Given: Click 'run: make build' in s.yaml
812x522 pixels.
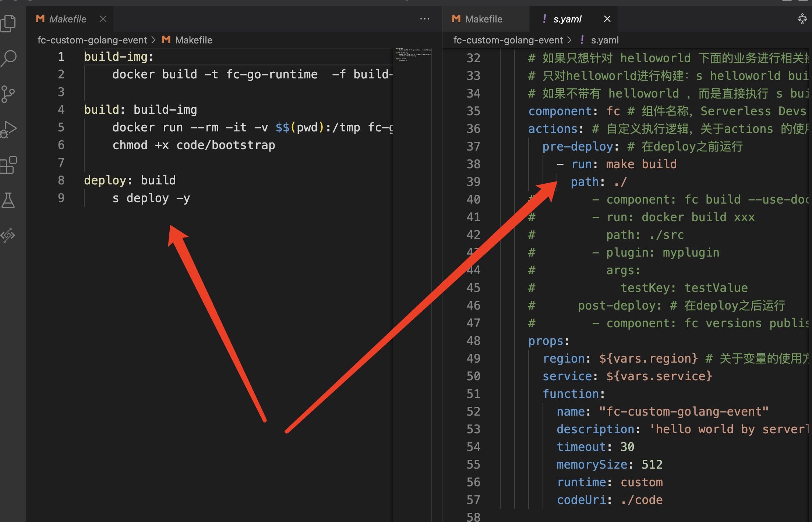Looking at the screenshot, I should pos(624,164).
